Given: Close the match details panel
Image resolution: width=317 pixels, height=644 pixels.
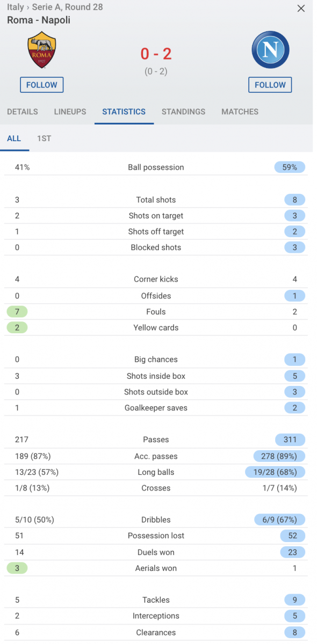Looking at the screenshot, I should (x=301, y=9).
